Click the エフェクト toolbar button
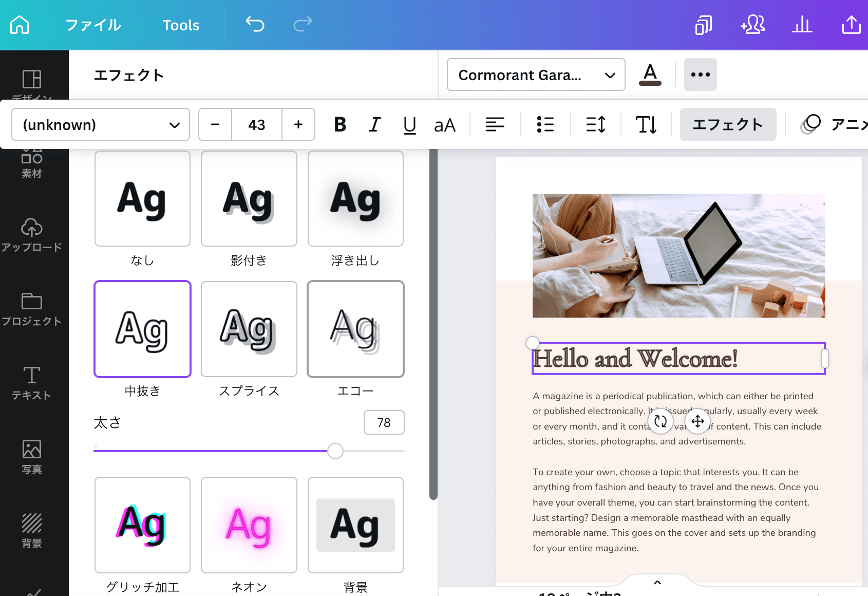The height and width of the screenshot is (596, 868). click(x=728, y=124)
